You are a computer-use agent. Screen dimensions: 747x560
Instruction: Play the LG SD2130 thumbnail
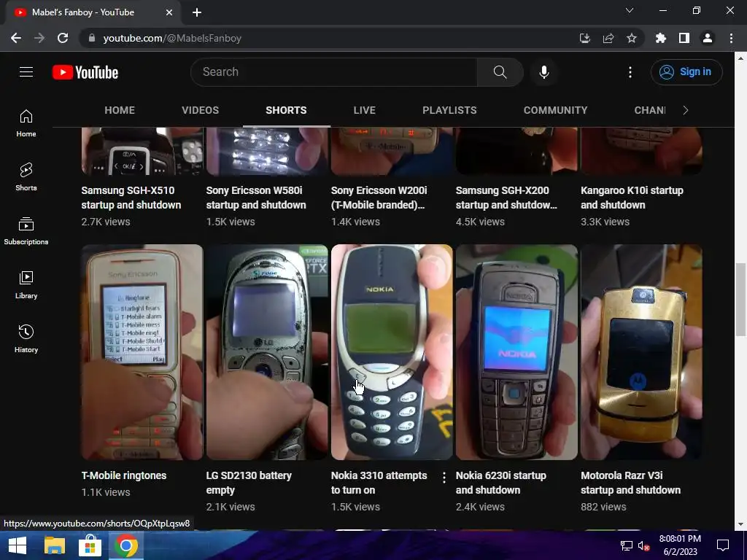[267, 352]
